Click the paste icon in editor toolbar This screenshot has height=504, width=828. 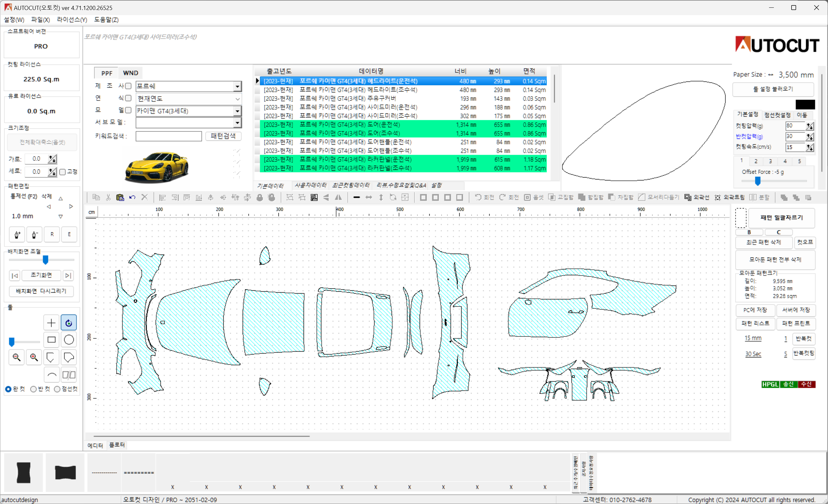(120, 197)
